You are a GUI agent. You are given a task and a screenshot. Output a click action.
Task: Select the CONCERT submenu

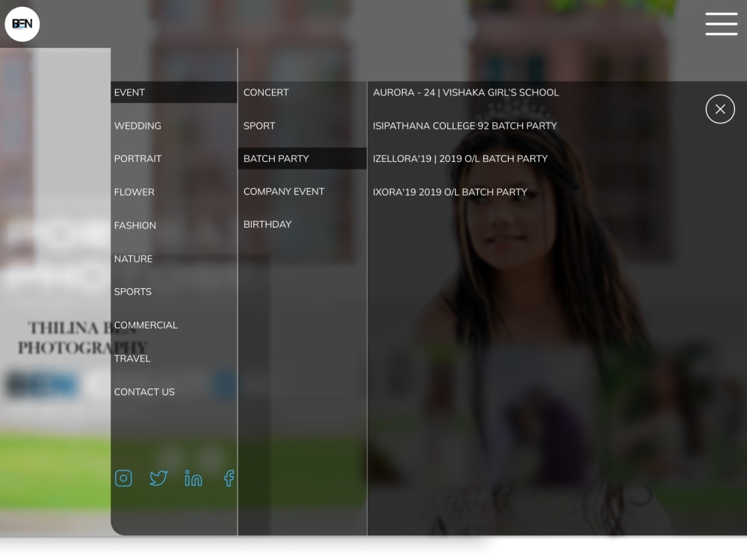click(267, 93)
